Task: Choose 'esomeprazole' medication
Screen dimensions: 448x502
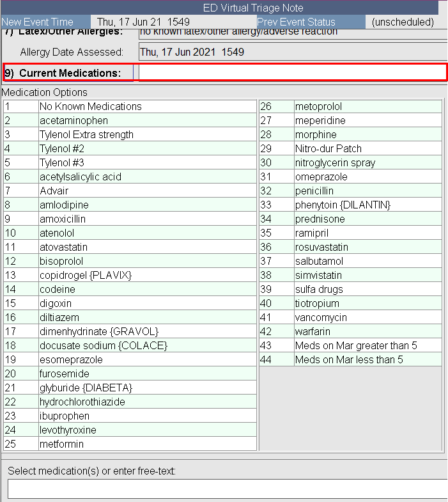Action: (x=130, y=360)
